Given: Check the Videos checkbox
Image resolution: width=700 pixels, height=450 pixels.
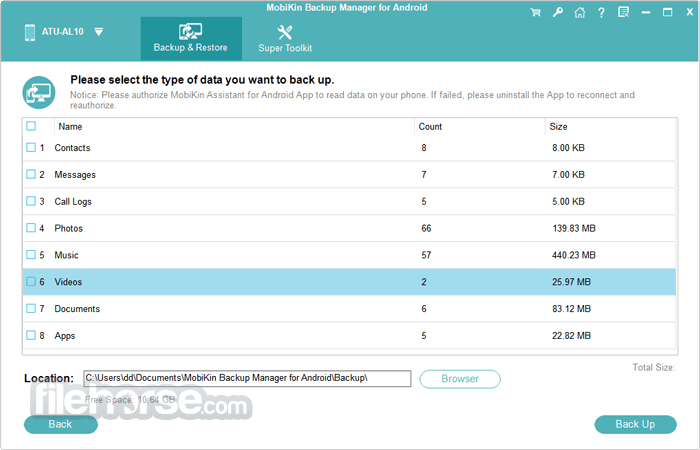Looking at the screenshot, I should 31,281.
